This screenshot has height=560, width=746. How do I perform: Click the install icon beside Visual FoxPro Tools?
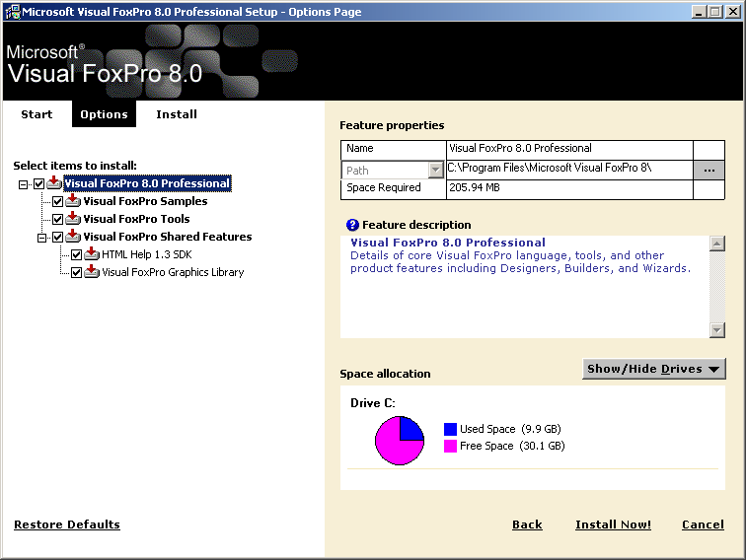[x=73, y=218]
